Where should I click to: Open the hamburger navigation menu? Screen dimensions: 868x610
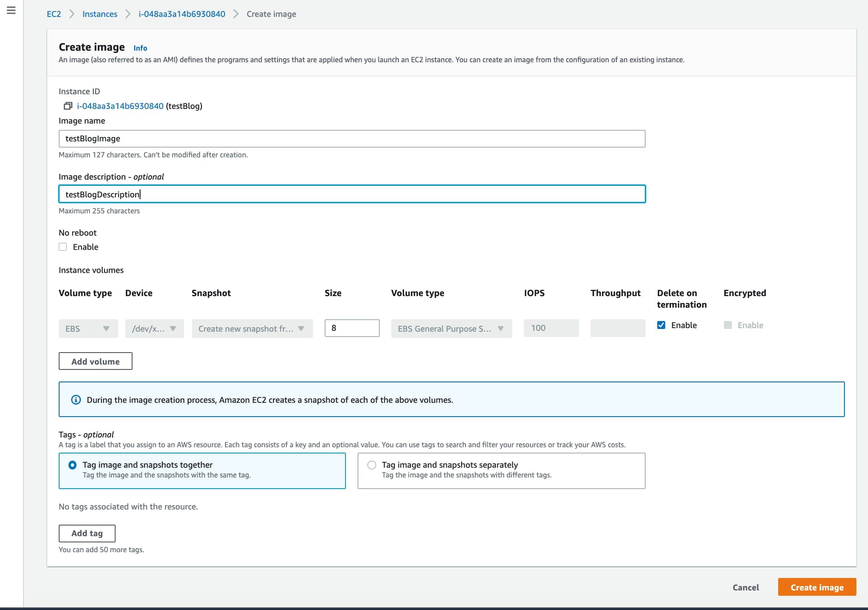11,10
